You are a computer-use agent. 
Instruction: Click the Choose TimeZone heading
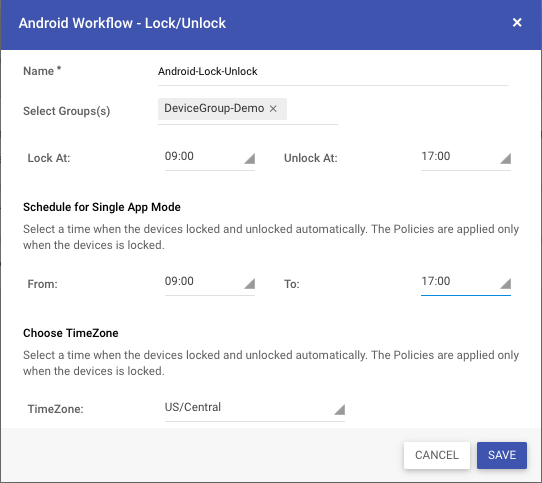tap(71, 333)
